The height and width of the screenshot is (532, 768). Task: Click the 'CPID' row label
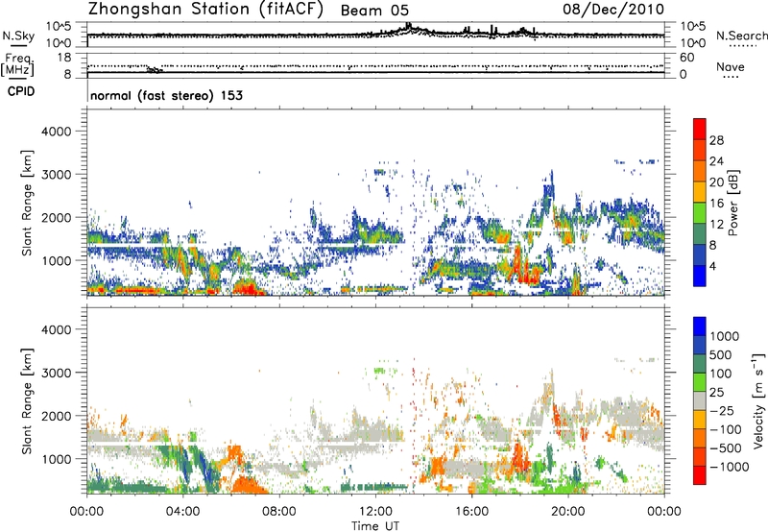pos(21,91)
